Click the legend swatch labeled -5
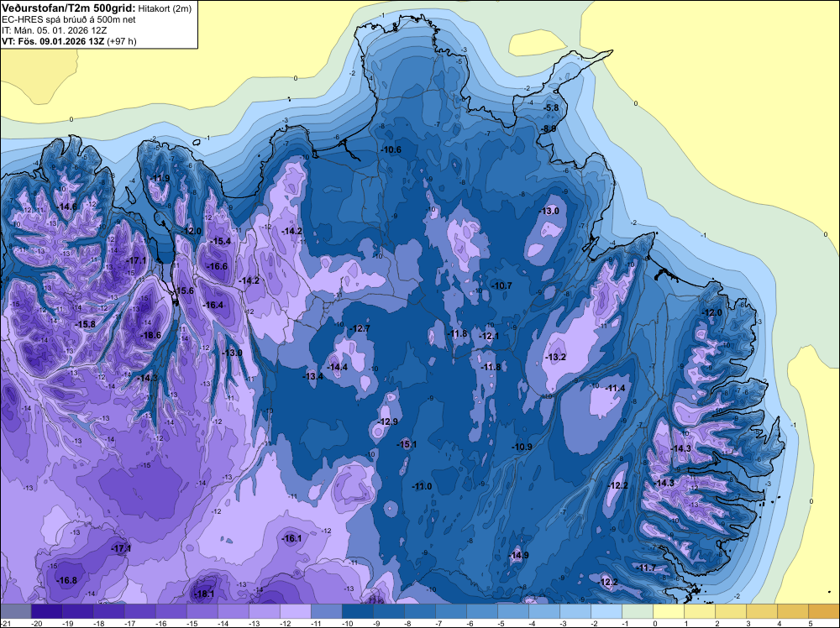 (x=512, y=611)
